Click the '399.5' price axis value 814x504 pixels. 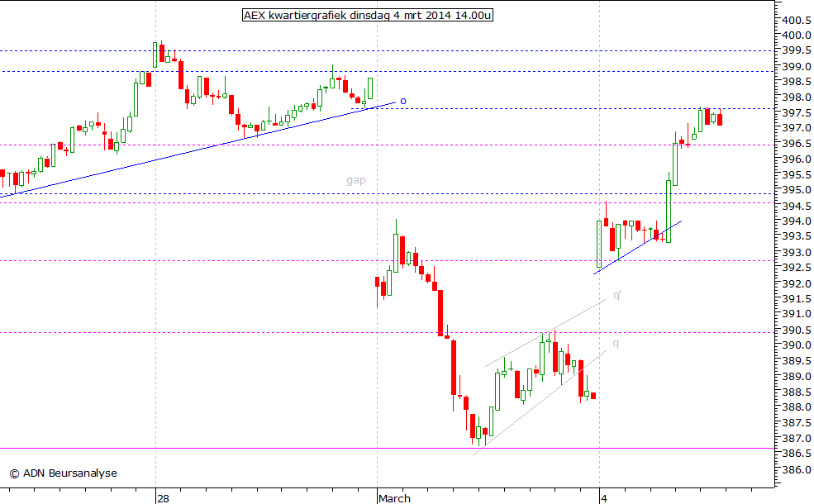(x=797, y=50)
